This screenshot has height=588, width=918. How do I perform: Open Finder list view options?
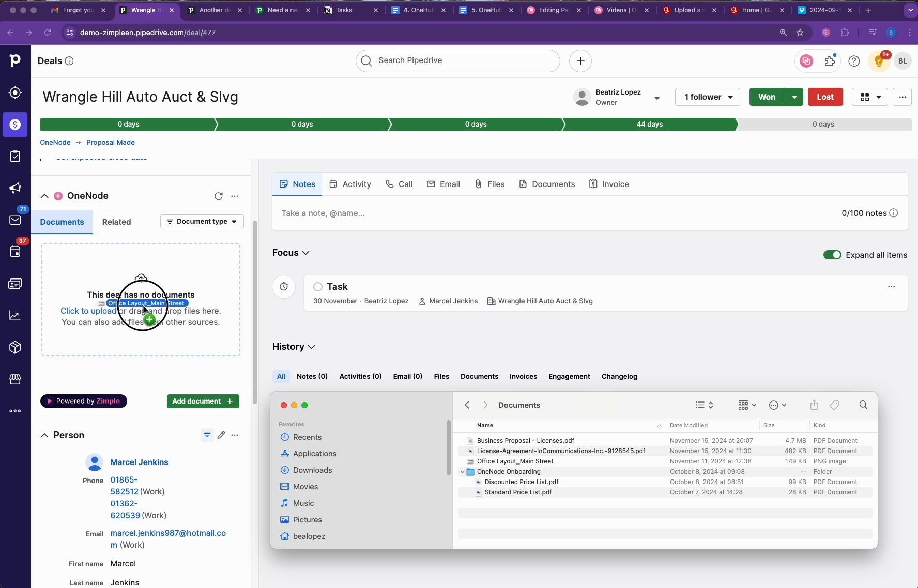pyautogui.click(x=705, y=405)
